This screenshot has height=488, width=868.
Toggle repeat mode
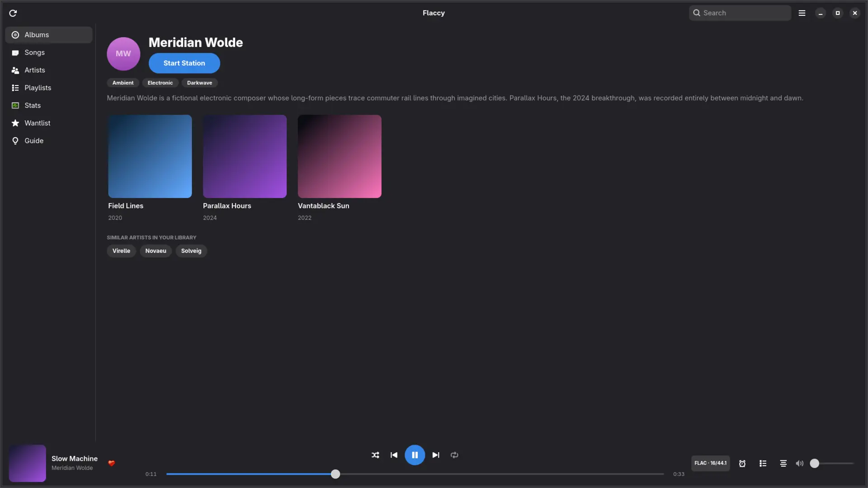point(454,455)
